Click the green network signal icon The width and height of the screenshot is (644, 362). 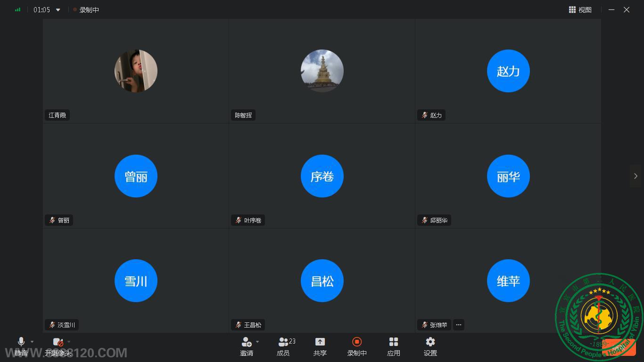click(x=18, y=9)
